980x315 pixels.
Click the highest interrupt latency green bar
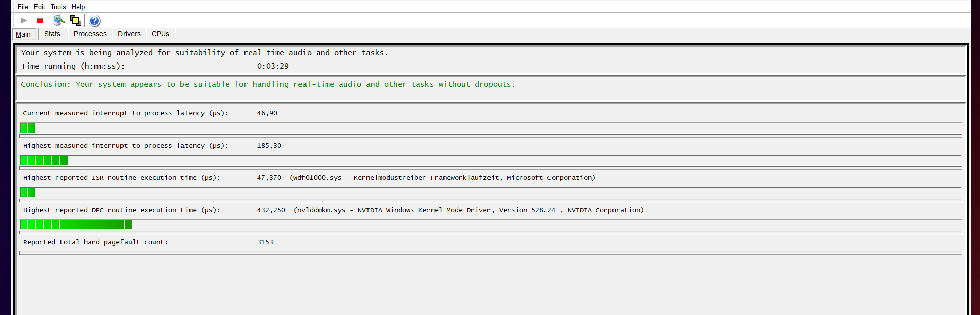coord(44,160)
